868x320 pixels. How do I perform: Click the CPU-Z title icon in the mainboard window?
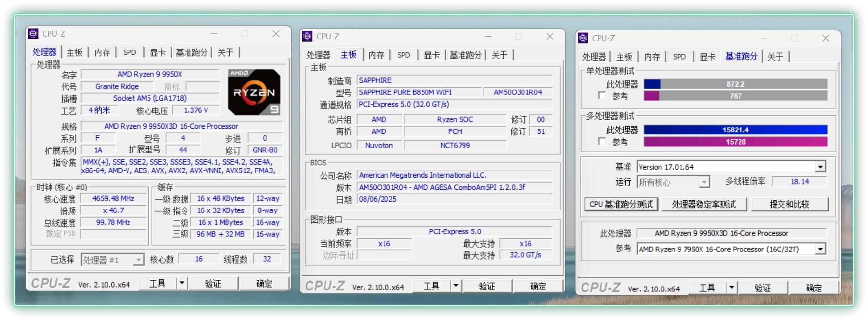[307, 36]
